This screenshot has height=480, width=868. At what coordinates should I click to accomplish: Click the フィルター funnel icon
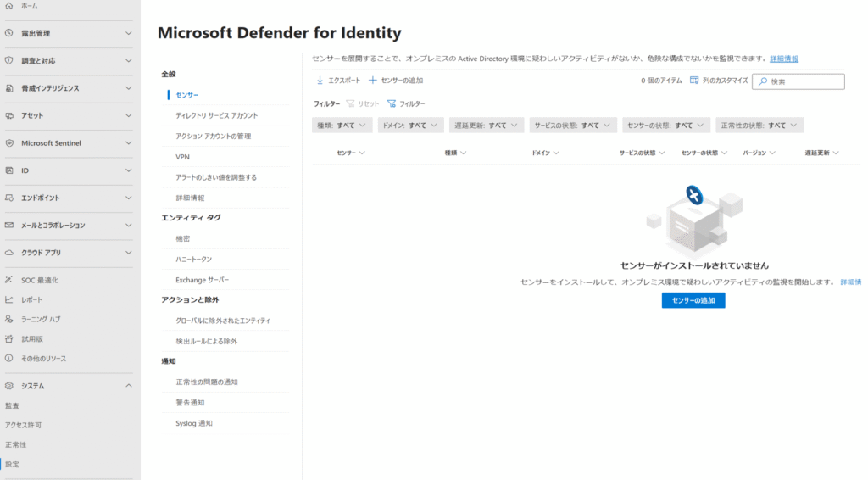392,103
